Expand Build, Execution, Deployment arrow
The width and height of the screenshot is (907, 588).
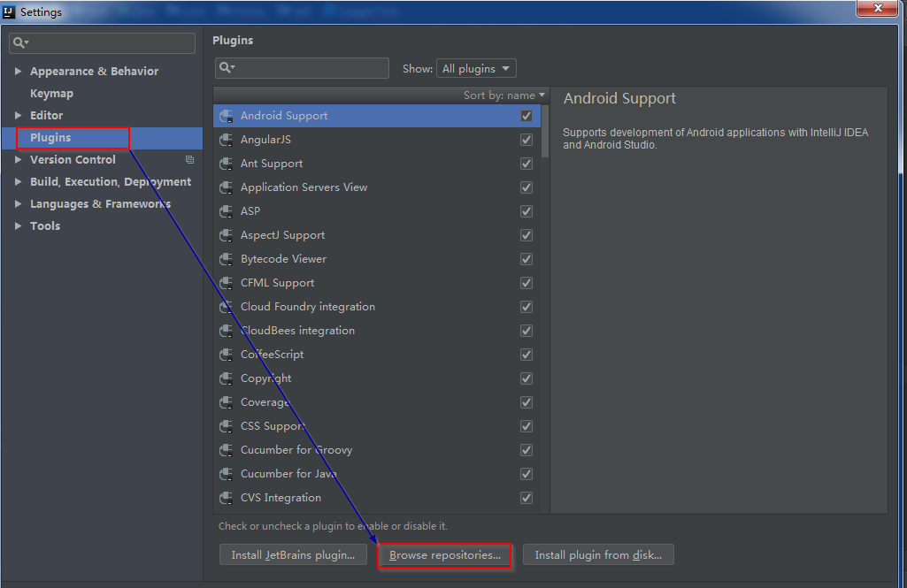point(18,181)
